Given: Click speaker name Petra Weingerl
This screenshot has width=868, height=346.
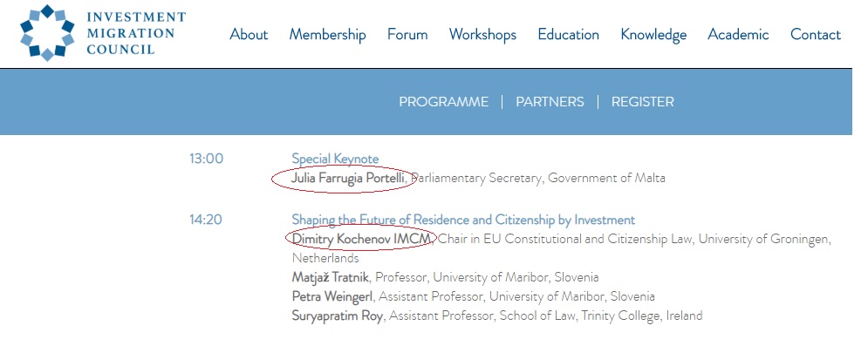Looking at the screenshot, I should coord(332,297).
